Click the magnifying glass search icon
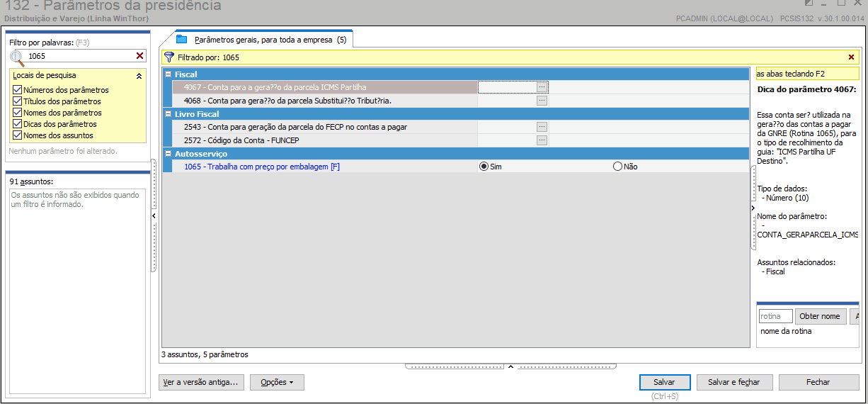Screen dimensions: 868x404 pos(17,58)
